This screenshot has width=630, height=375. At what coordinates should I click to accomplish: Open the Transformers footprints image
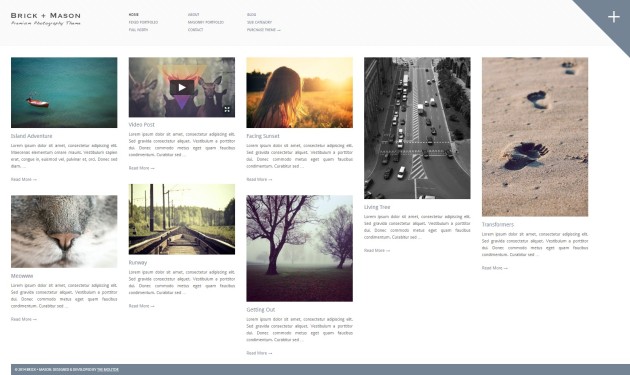(535, 137)
